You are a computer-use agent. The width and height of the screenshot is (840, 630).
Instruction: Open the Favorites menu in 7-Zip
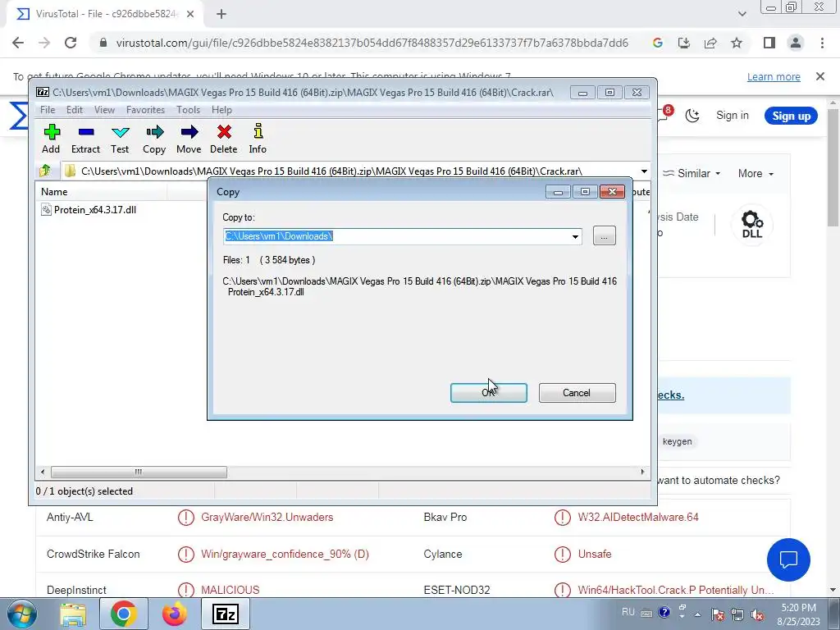[x=146, y=110]
